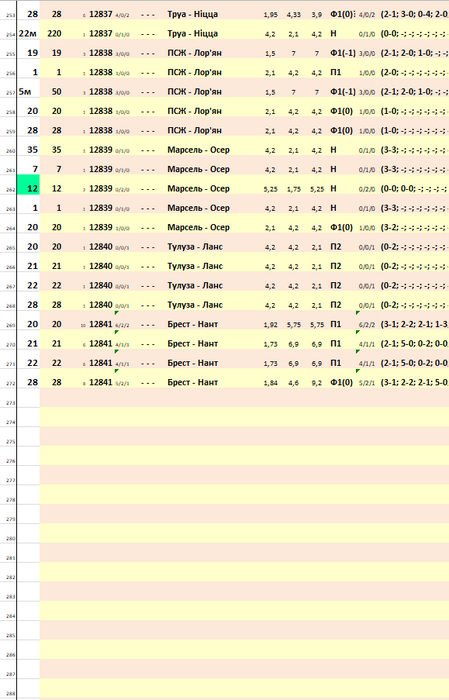Select 'Брест - Нант' in row 269
The height and width of the screenshot is (700, 449).
[192, 324]
